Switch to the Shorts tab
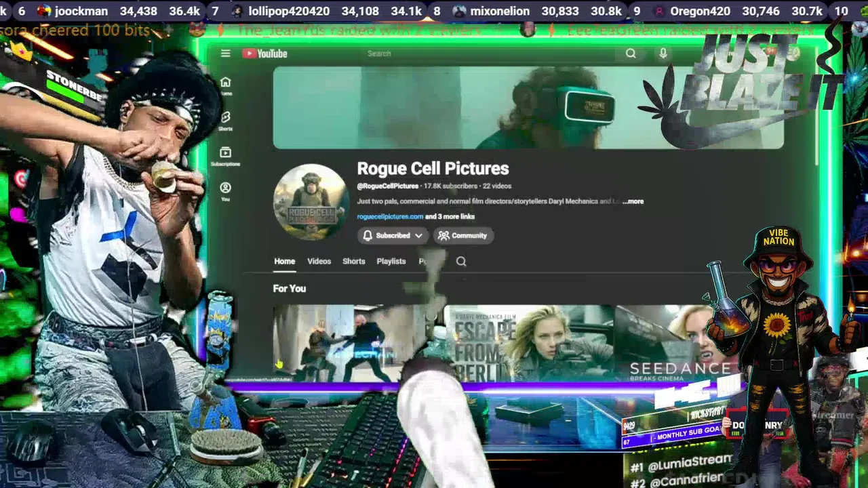 tap(353, 262)
